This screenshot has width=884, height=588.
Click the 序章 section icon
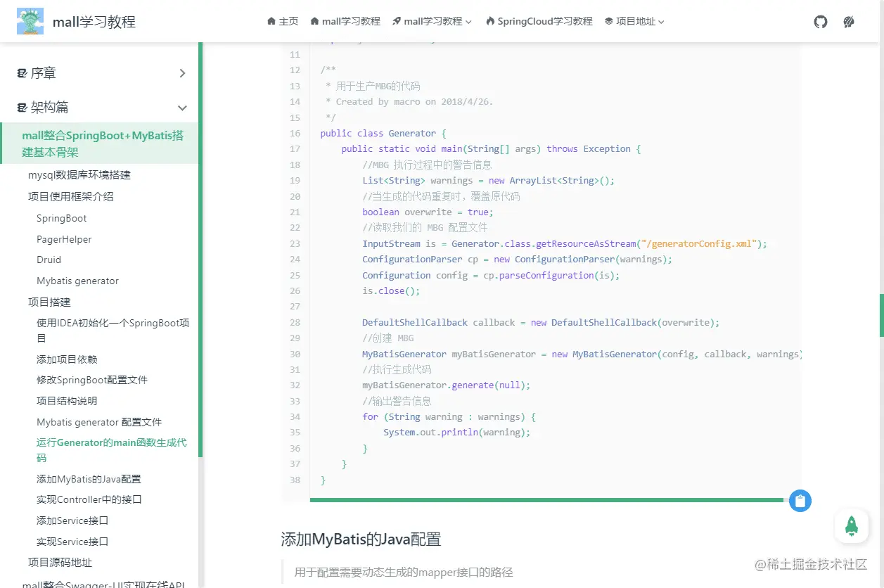[22, 73]
